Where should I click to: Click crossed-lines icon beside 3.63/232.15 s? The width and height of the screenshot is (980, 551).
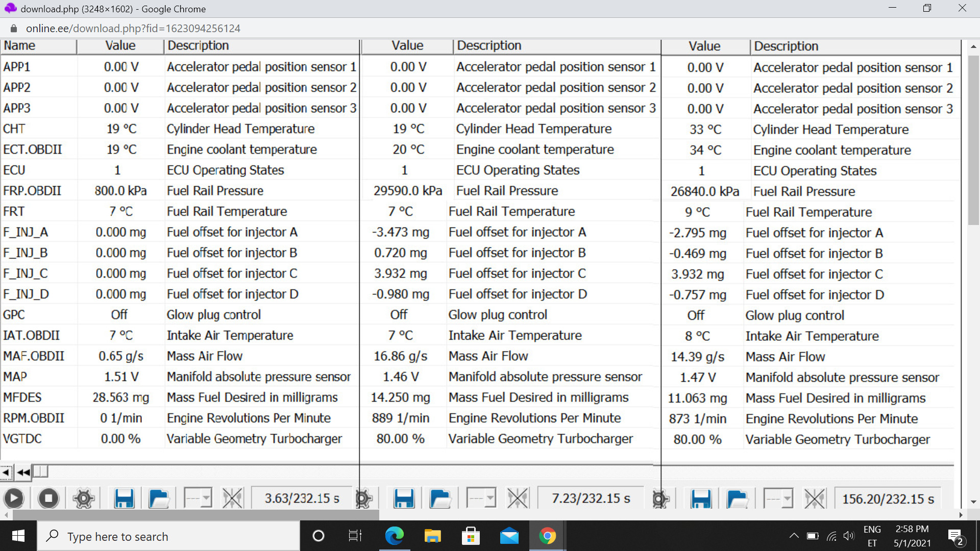point(233,498)
